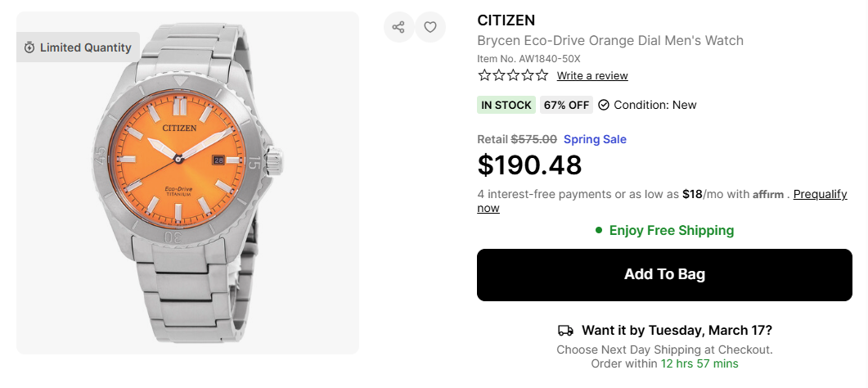The image size is (868, 388).
Task: Add watch to wishlist with heart icon
Action: point(430,27)
